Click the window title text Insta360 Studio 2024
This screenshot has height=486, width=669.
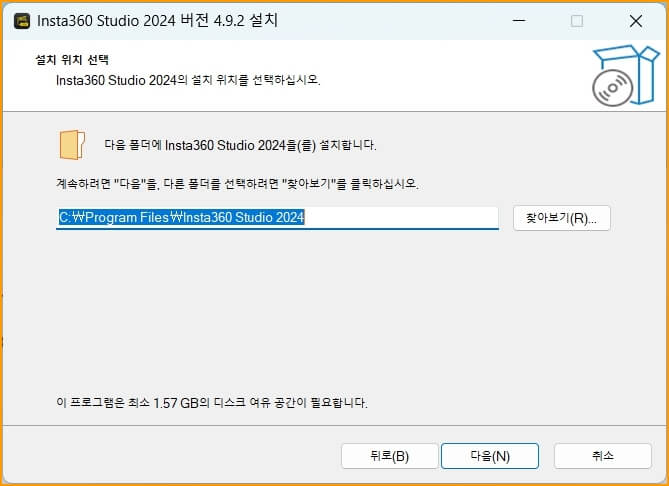157,21
